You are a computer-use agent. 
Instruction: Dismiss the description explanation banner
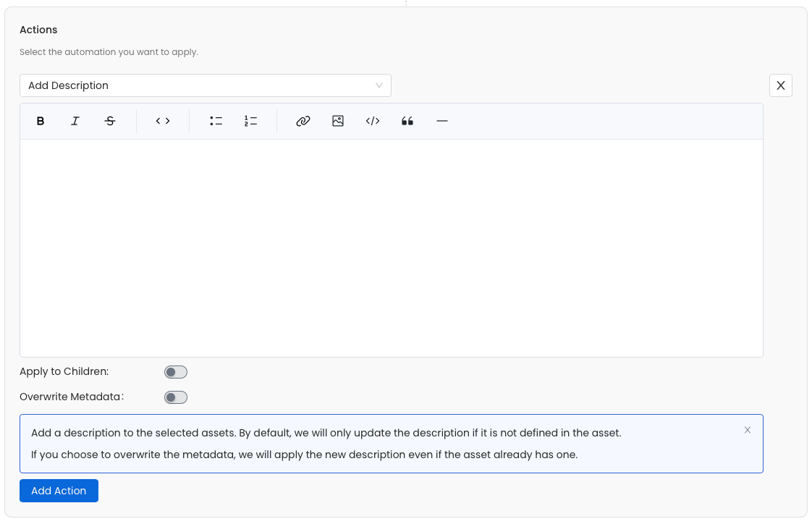748,429
